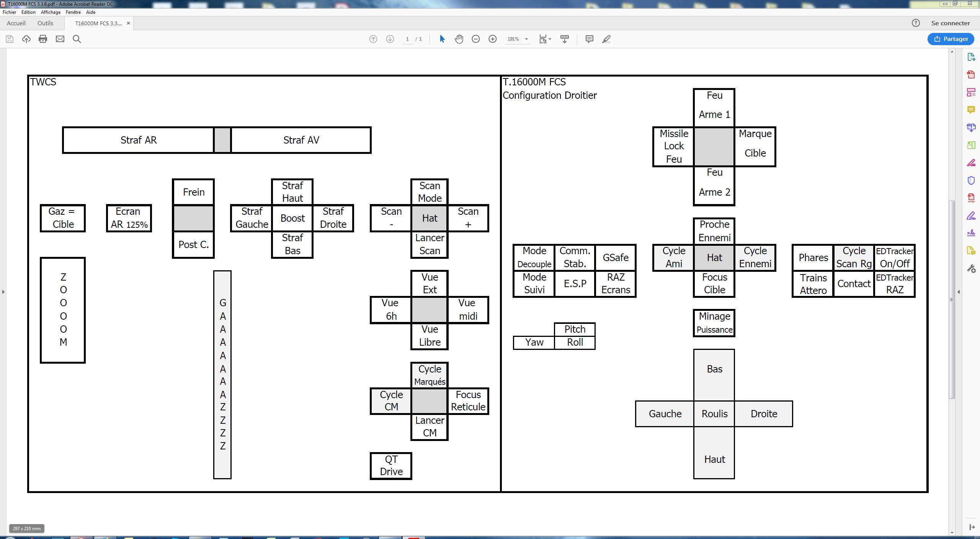Select the arrow selection tool

[x=442, y=39]
